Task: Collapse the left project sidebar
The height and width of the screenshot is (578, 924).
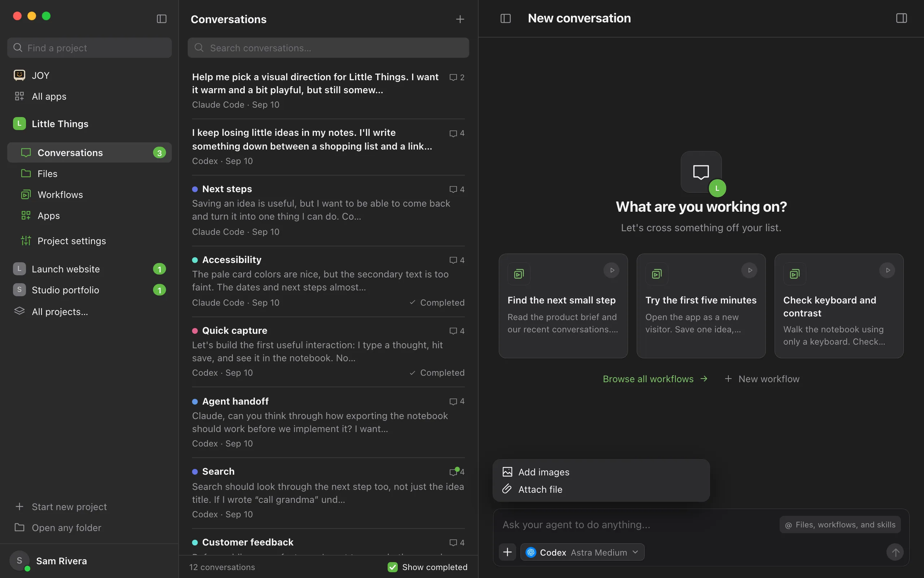Action: click(161, 19)
